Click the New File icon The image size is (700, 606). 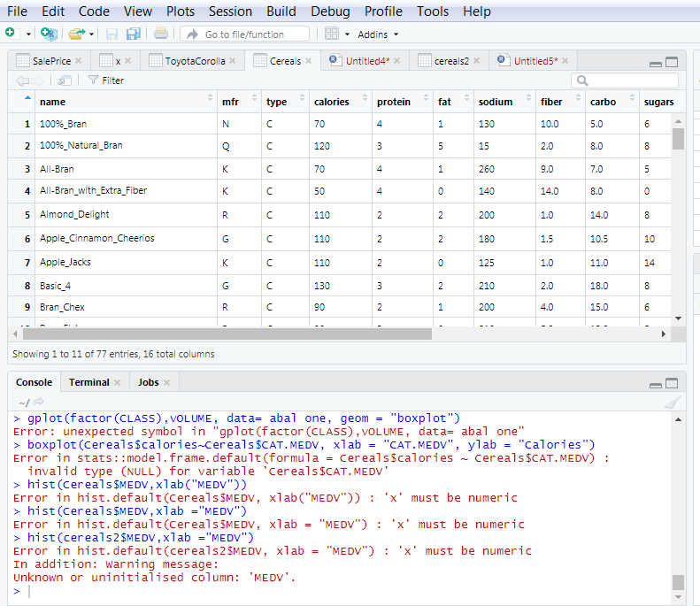[11, 34]
